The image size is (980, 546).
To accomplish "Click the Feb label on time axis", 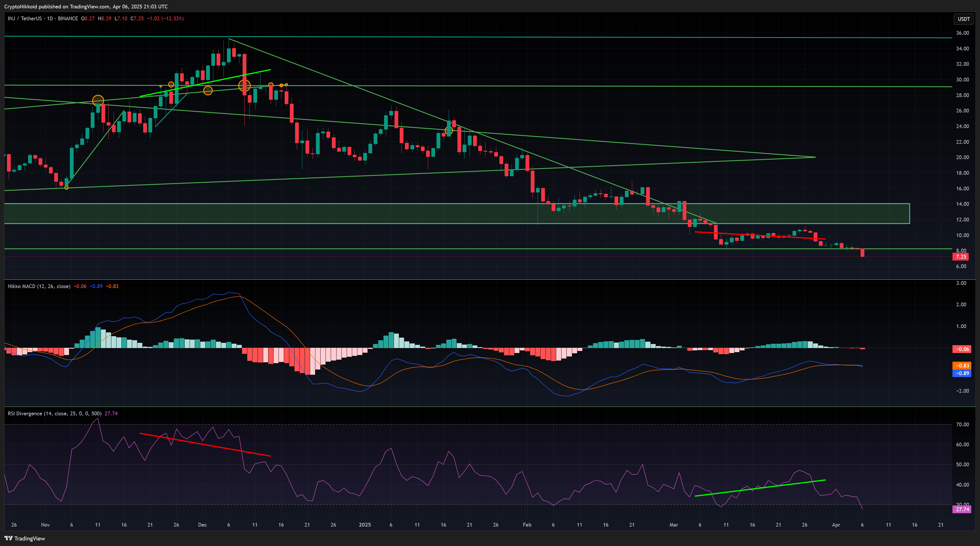I will tap(527, 525).
